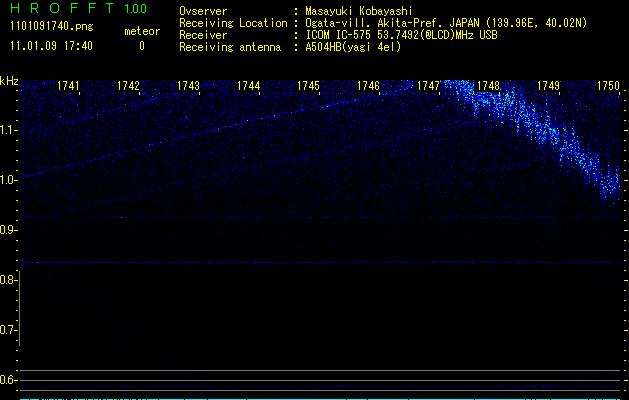Click the file name 1101091740.png
This screenshot has width=629, height=400.
pyautogui.click(x=52, y=27)
